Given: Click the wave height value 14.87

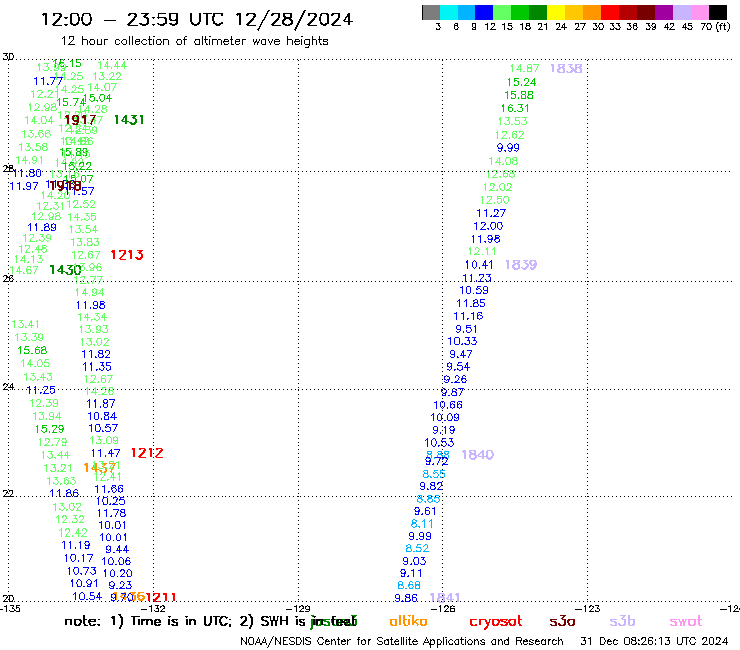Looking at the screenshot, I should point(524,68).
